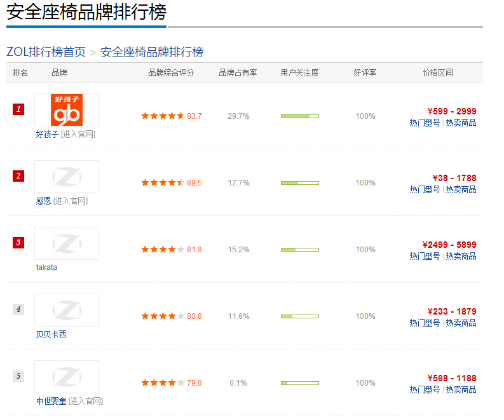Click 感恩 user attention progress bar

(x=300, y=183)
